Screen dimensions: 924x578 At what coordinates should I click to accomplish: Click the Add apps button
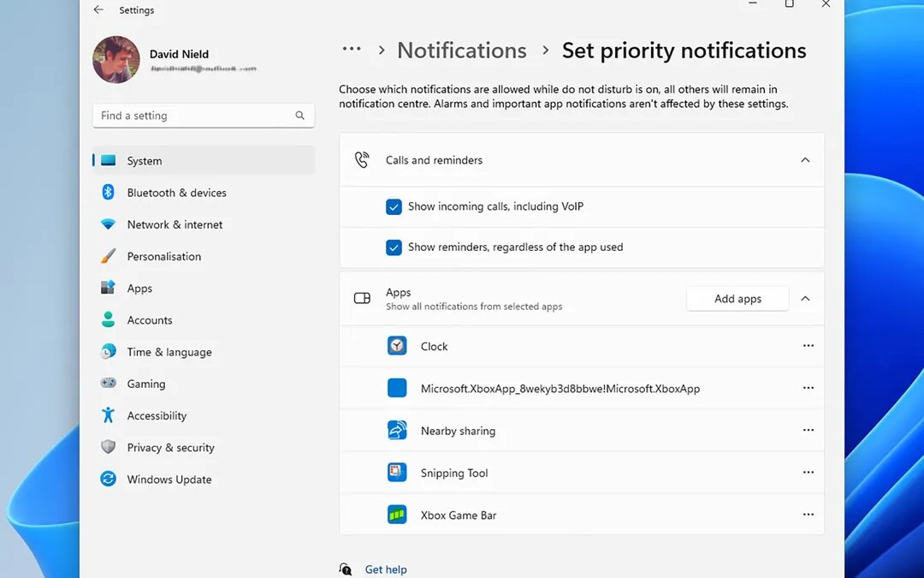(737, 299)
